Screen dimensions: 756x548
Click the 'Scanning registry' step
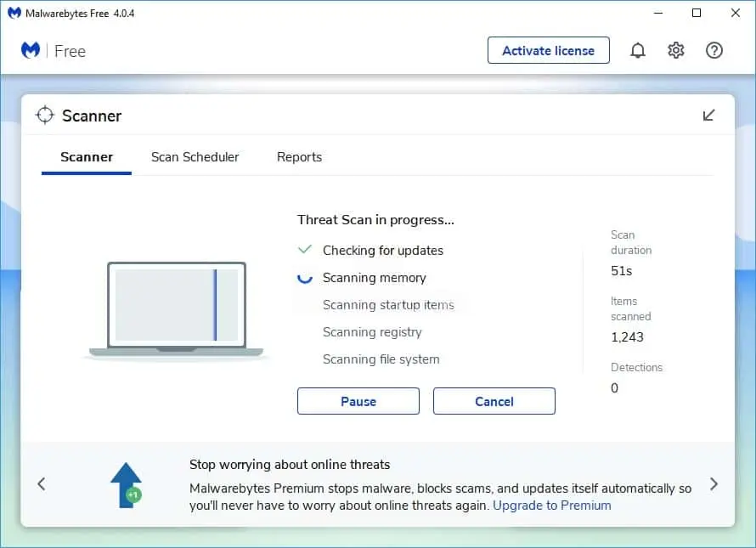pyautogui.click(x=372, y=332)
